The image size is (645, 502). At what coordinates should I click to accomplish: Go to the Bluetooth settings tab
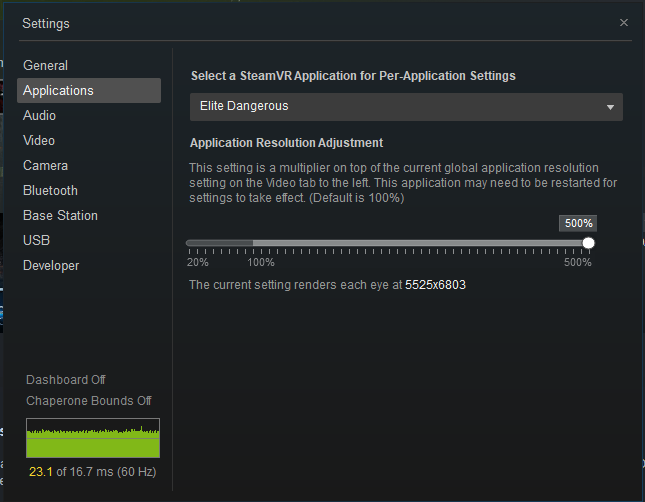51,191
